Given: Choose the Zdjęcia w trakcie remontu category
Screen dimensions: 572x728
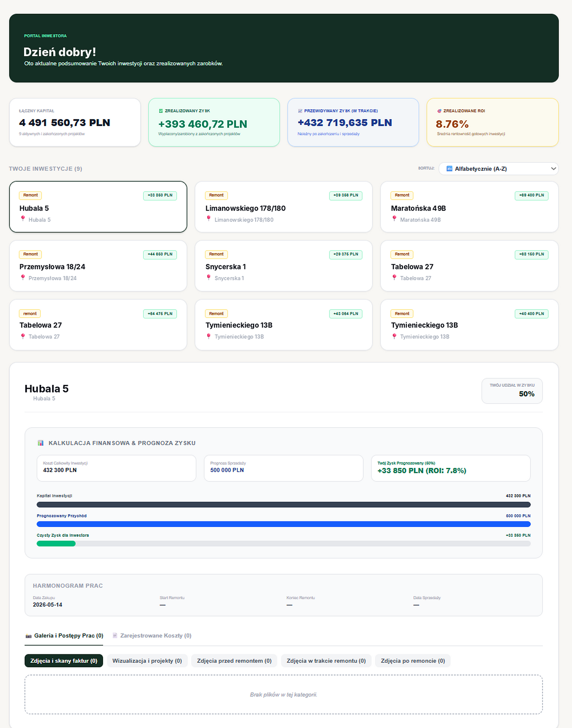Looking at the screenshot, I should click(x=326, y=661).
